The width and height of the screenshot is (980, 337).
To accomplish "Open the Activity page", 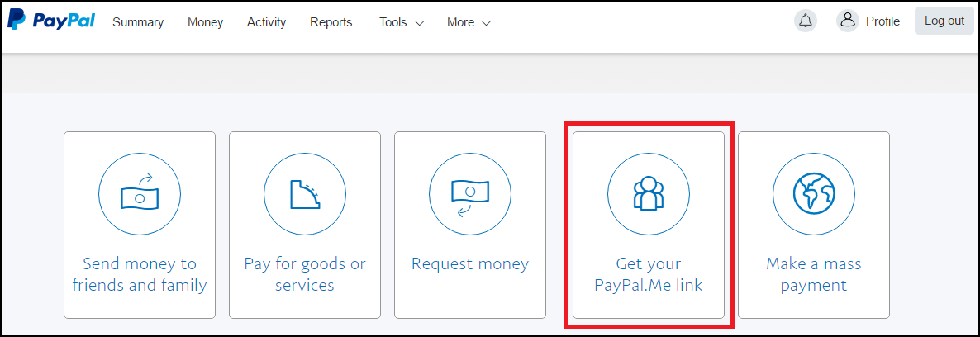I will (x=266, y=22).
